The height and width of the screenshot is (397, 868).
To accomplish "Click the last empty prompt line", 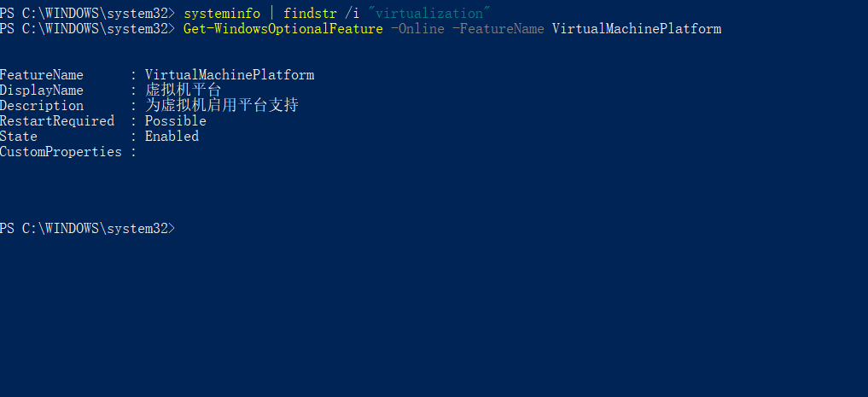I will (x=87, y=228).
